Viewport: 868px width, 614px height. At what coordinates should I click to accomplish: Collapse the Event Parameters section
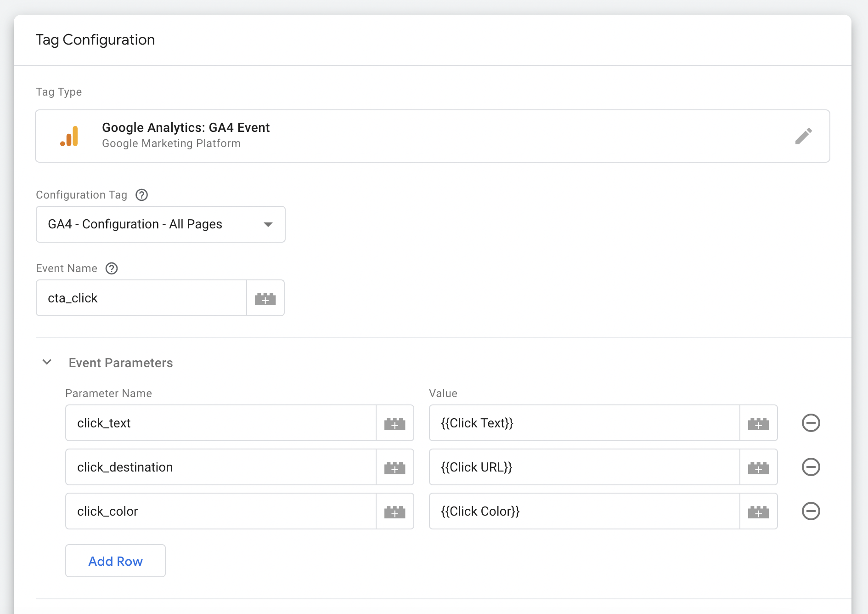click(x=47, y=362)
